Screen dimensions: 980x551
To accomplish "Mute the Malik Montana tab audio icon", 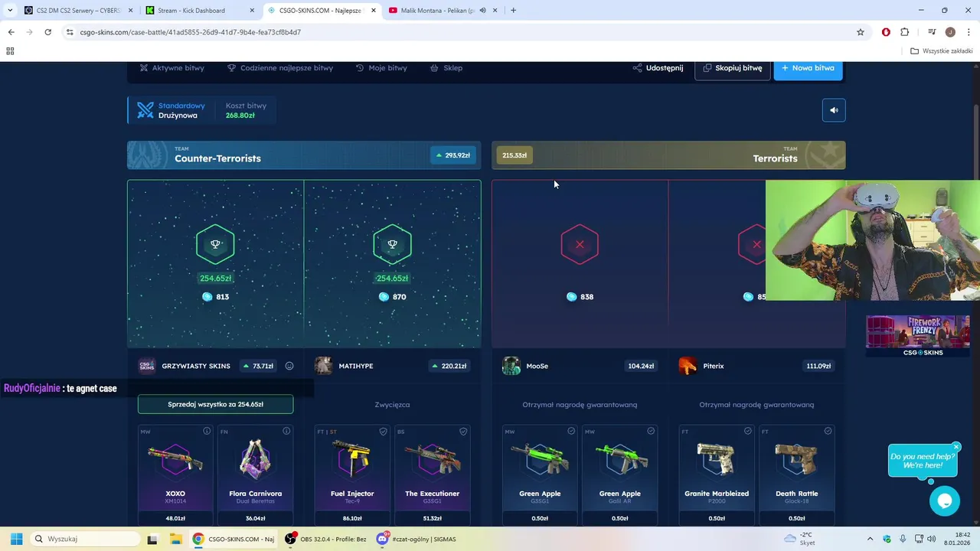I will point(482,10).
